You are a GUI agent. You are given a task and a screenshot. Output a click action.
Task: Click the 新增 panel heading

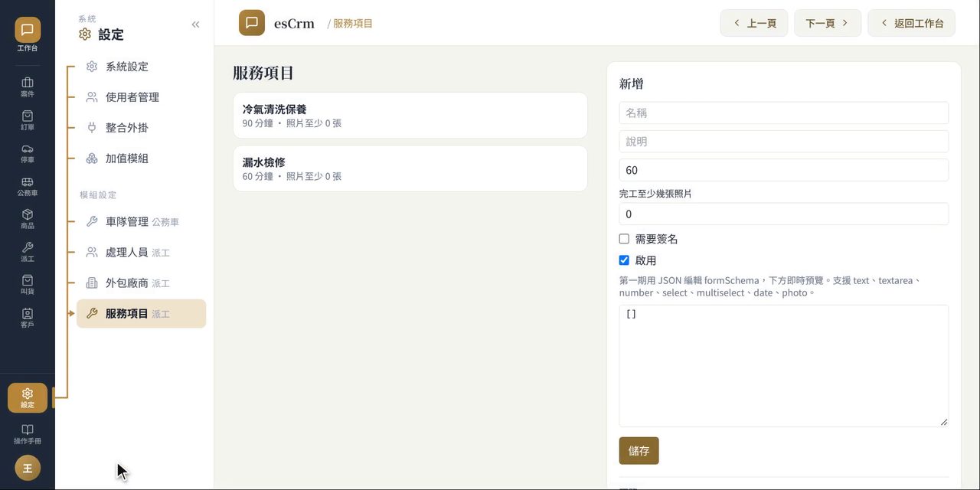click(632, 84)
